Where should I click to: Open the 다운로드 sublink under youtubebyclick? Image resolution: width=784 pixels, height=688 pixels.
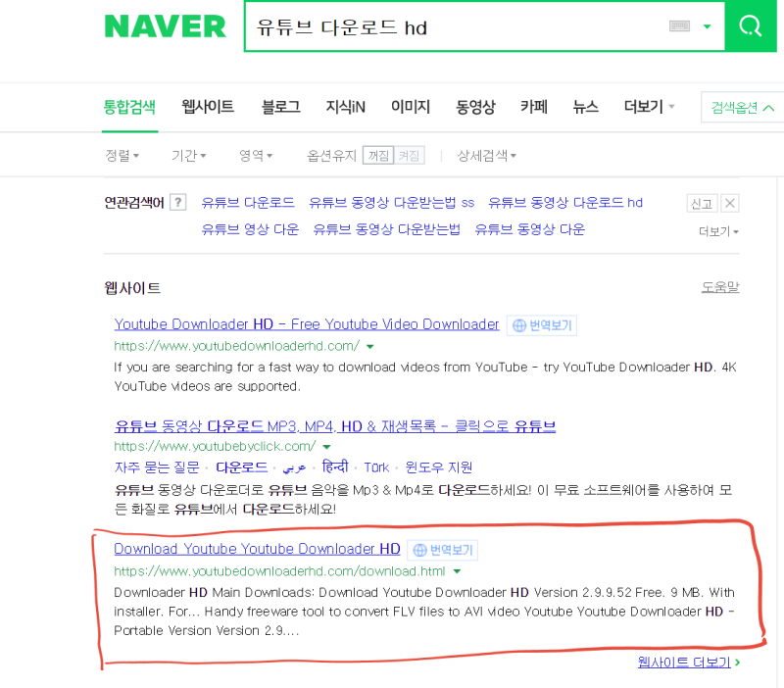pyautogui.click(x=241, y=467)
